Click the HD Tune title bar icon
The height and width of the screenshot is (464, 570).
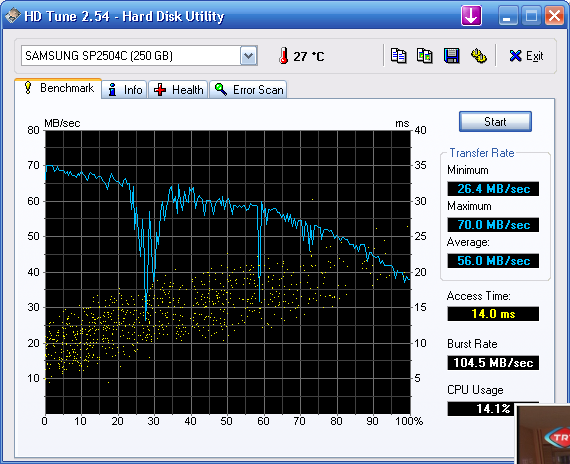tap(13, 15)
